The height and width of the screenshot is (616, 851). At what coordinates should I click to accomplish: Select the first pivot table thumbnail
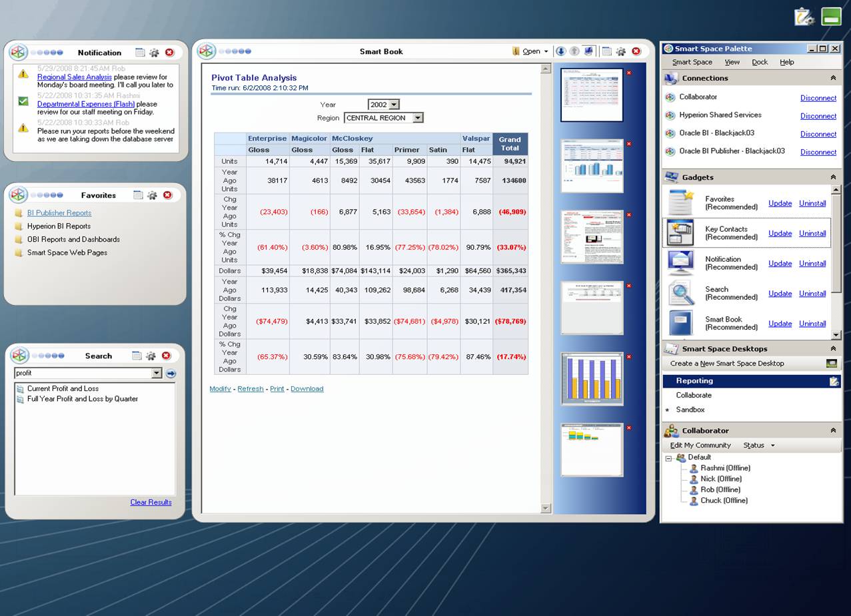(592, 95)
